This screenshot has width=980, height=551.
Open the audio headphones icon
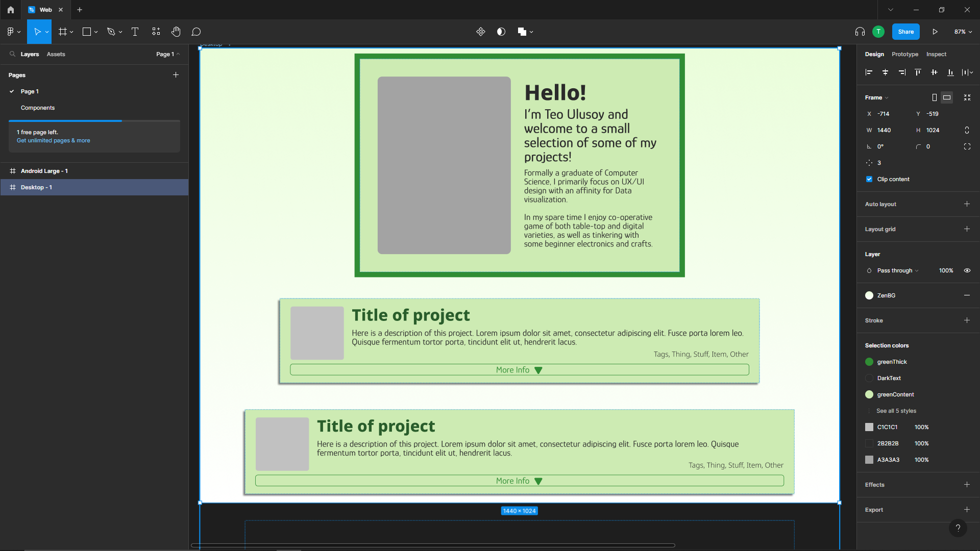pos(860,32)
